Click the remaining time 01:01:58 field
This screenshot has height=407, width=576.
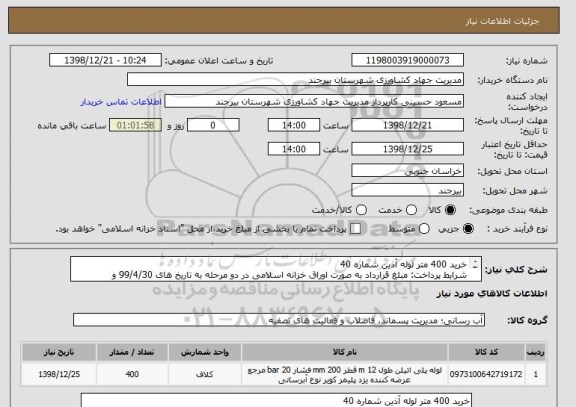(x=136, y=125)
